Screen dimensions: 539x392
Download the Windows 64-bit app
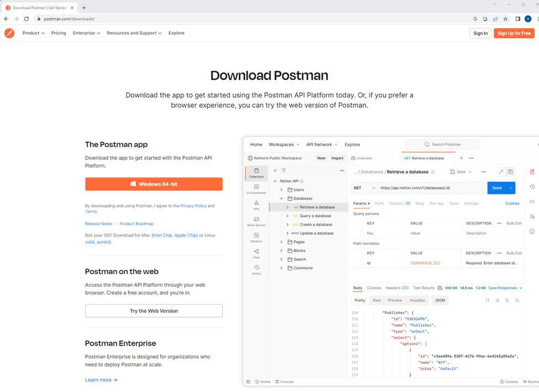154,184
